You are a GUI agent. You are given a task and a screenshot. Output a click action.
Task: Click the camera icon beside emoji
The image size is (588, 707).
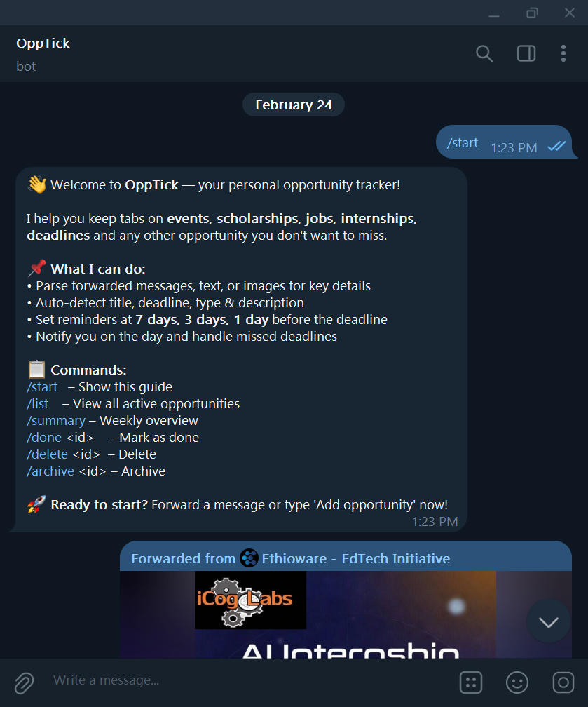(563, 682)
